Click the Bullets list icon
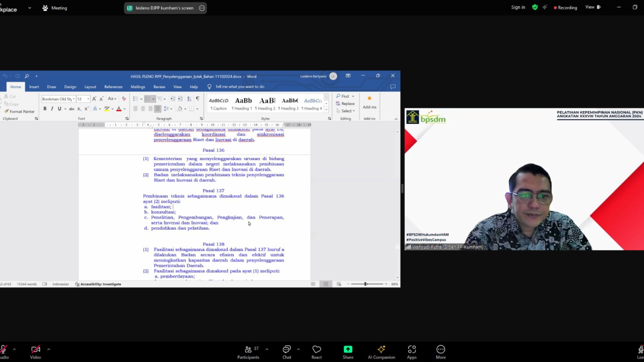The image size is (644, 362). pyautogui.click(x=136, y=99)
